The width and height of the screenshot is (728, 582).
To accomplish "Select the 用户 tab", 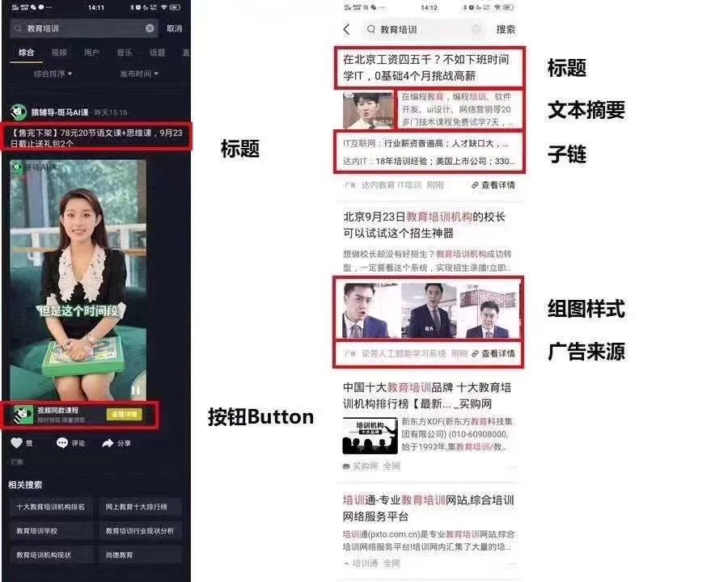I will (x=91, y=53).
